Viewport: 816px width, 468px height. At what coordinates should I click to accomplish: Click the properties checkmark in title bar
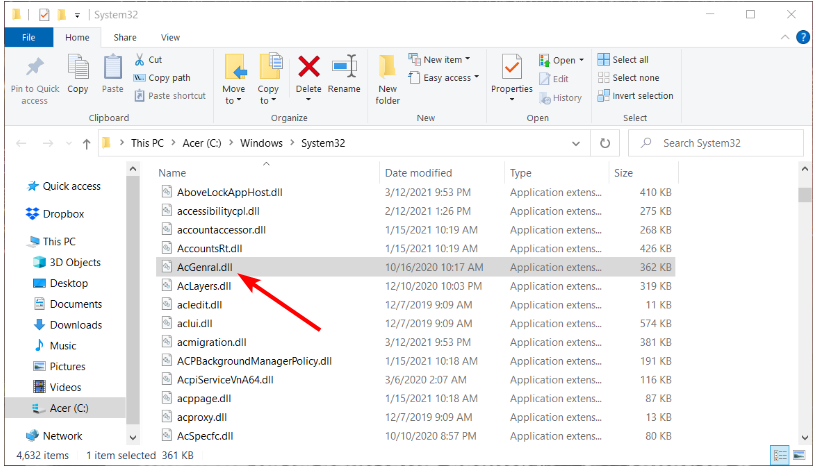(x=44, y=15)
